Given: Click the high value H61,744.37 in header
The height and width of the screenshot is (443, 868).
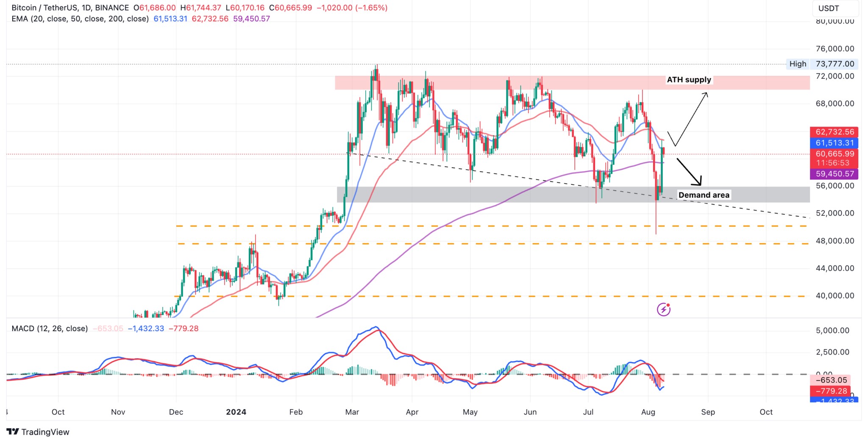Looking at the screenshot, I should coord(200,8).
